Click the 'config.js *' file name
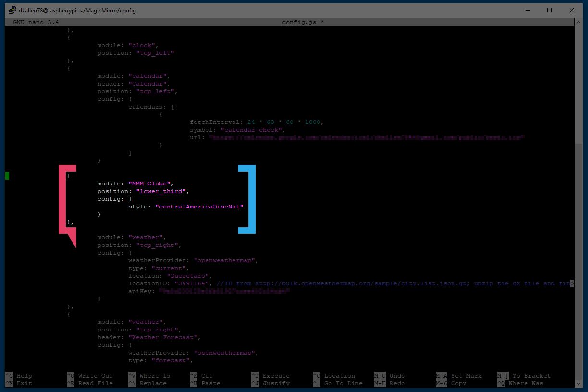The width and height of the screenshot is (588, 392). pyautogui.click(x=303, y=22)
